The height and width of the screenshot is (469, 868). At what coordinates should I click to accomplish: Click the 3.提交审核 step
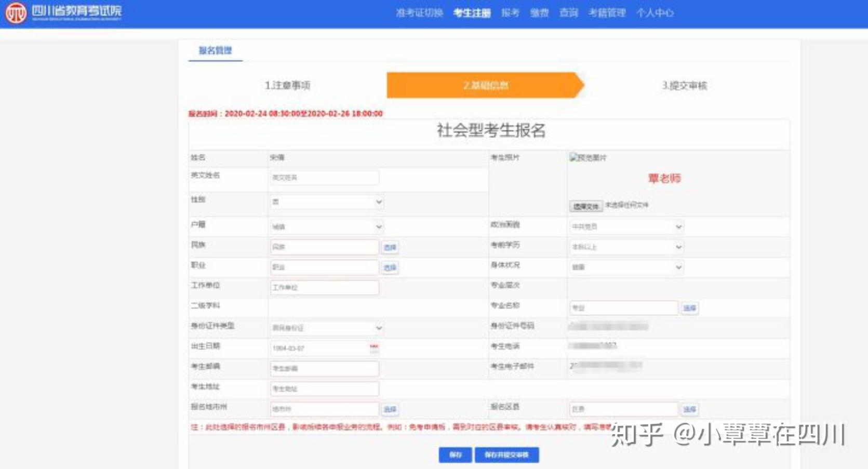(684, 85)
